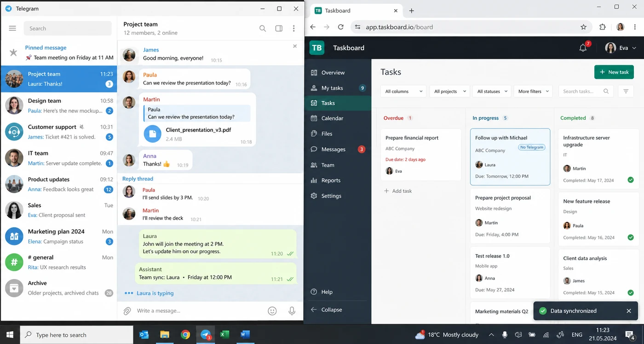Open the Product updates chat
This screenshot has width=644, height=344.
(59, 184)
